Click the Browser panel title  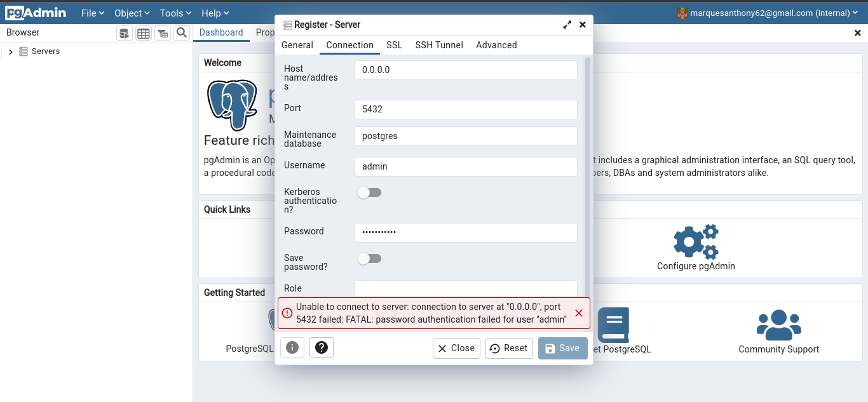pos(23,32)
